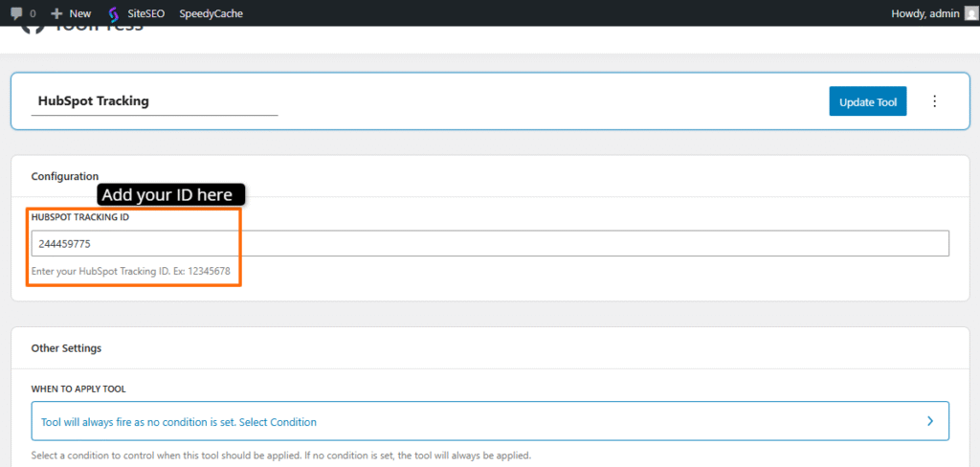
Task: Click the admin avatar icon
Action: (969, 13)
